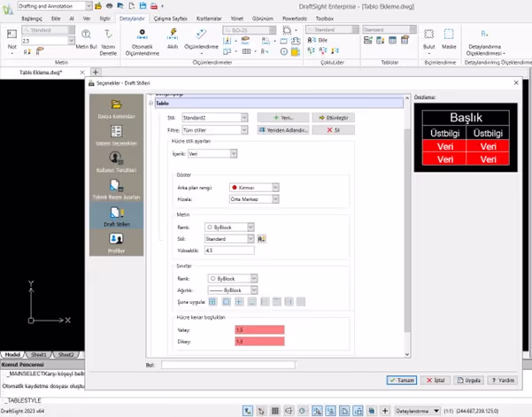Start Otomatik Ölçümlendirme

pos(143,42)
